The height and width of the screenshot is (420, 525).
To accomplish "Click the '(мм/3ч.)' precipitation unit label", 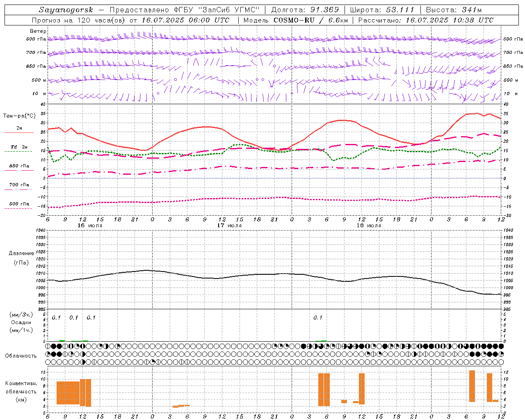I will pyautogui.click(x=21, y=315).
